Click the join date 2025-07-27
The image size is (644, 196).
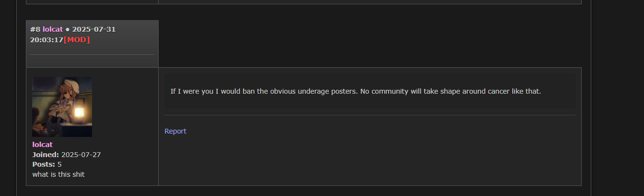81,155
